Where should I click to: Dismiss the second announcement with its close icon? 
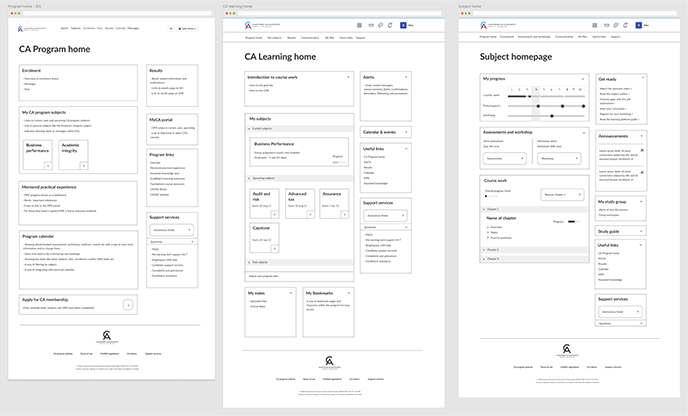[642, 173]
